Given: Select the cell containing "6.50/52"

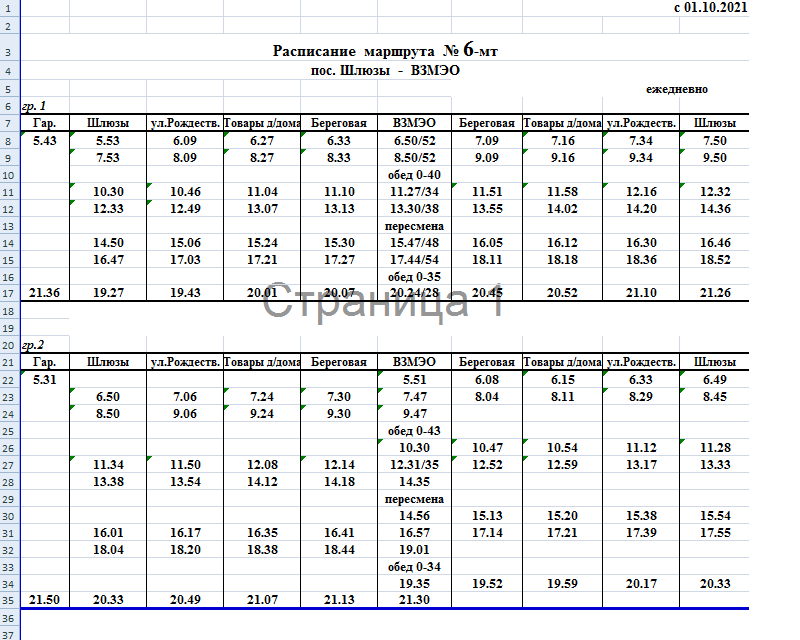Looking at the screenshot, I should (414, 141).
